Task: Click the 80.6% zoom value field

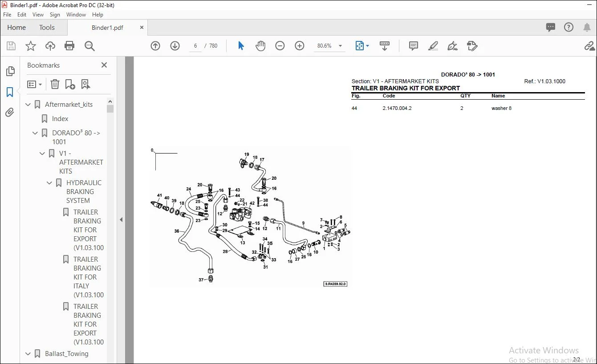Action: coord(325,46)
